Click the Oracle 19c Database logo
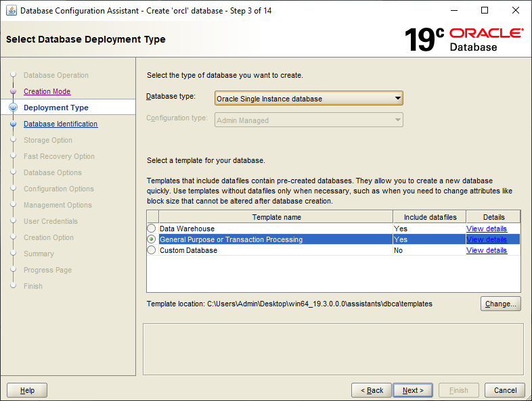The image size is (532, 401). 464,40
